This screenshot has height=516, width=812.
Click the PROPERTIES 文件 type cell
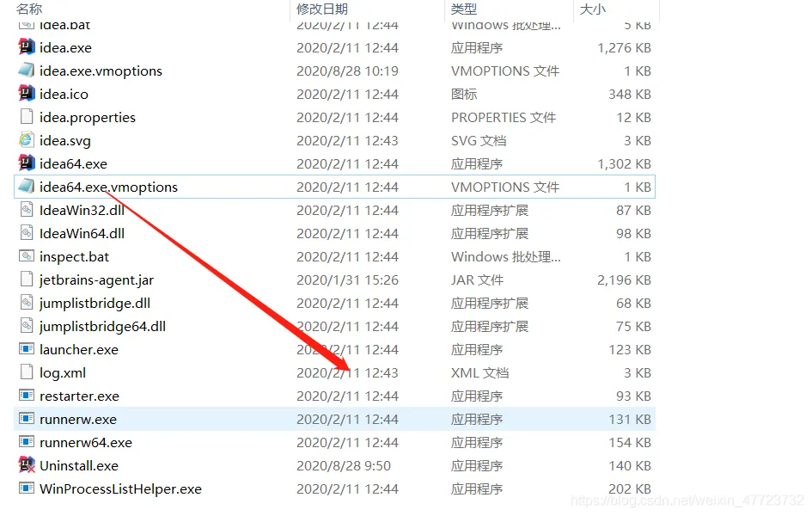(504, 118)
